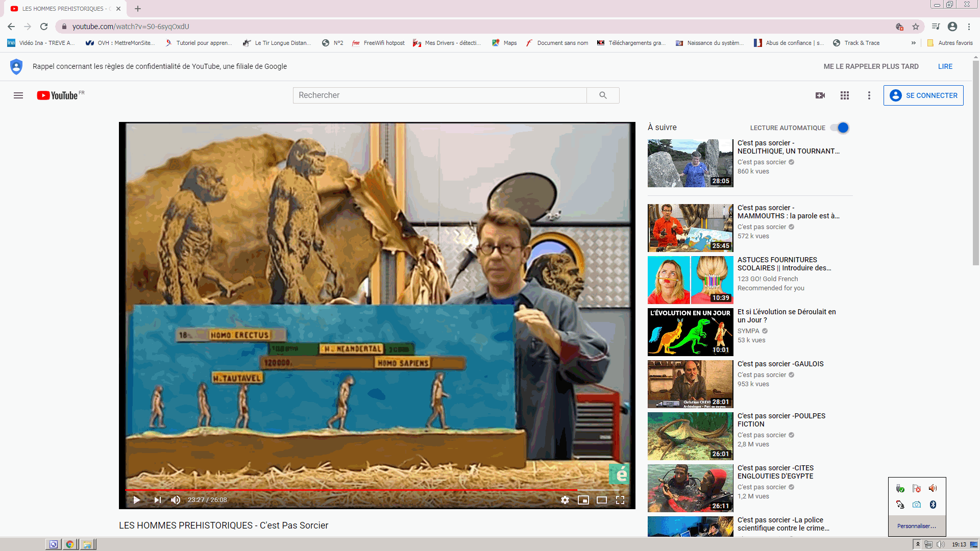
Task: Open Autres favoris bookmarks folder
Action: pyautogui.click(x=950, y=43)
